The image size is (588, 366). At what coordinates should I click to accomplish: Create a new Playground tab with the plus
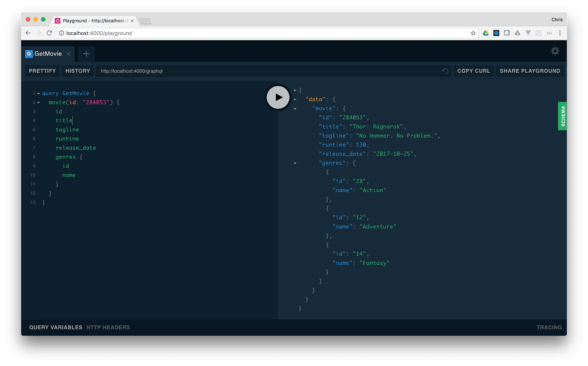[x=86, y=54]
